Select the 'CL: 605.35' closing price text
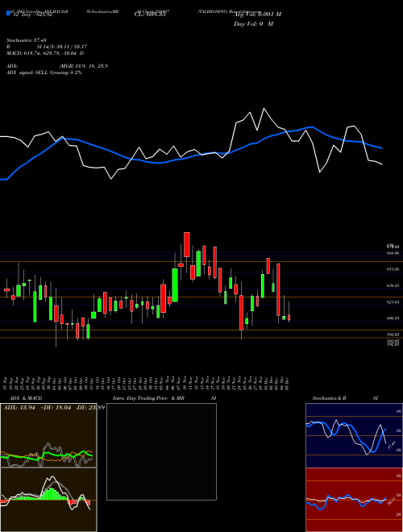This screenshot has width=403, height=532. [x=150, y=15]
